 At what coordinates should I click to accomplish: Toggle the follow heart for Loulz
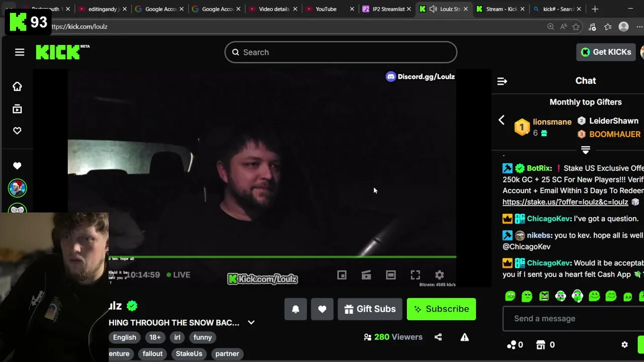click(x=322, y=309)
